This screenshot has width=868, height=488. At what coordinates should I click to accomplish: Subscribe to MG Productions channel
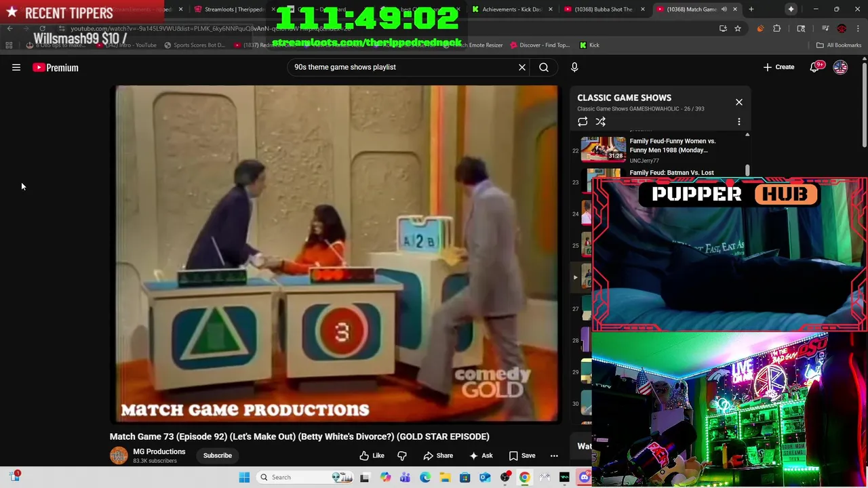tap(218, 455)
